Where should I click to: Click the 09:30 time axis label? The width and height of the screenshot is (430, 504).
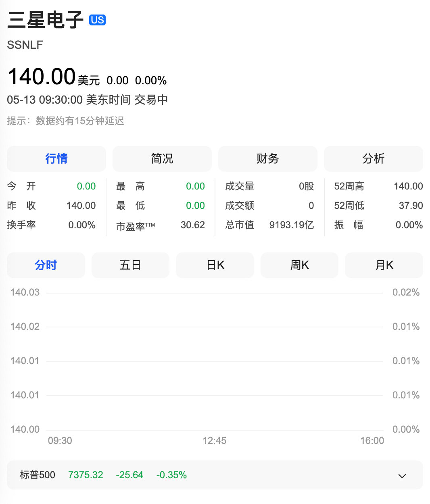tap(60, 441)
